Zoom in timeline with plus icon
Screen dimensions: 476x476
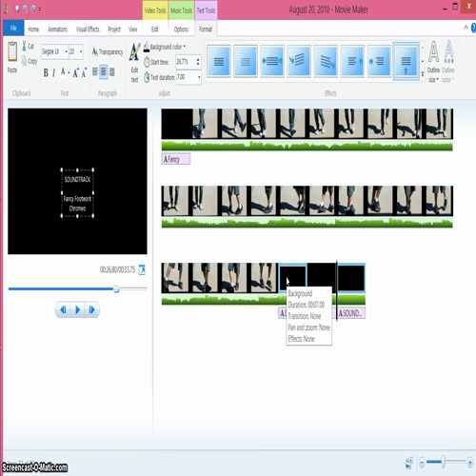pyautogui.click(x=470, y=462)
